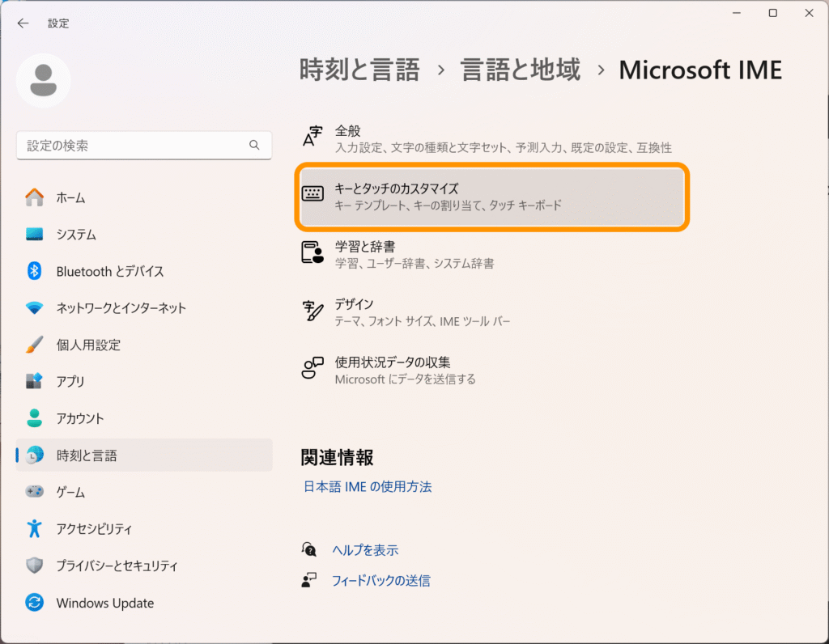Focus the 設定の検索 search field
The width and height of the screenshot is (829, 644).
point(144,146)
